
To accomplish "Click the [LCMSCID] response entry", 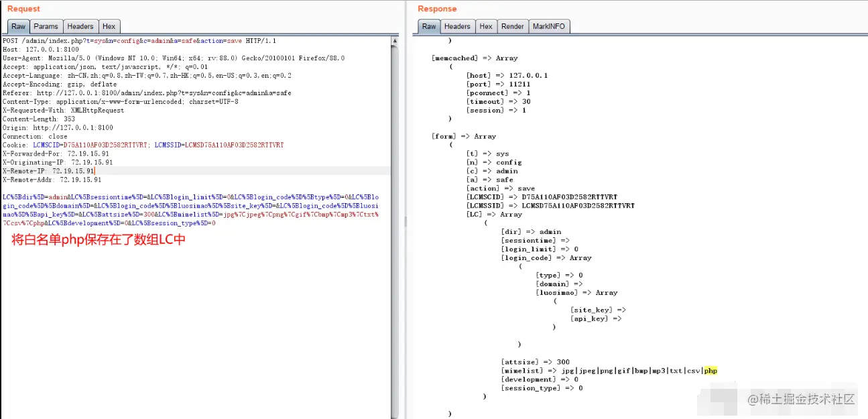I will pos(542,197).
